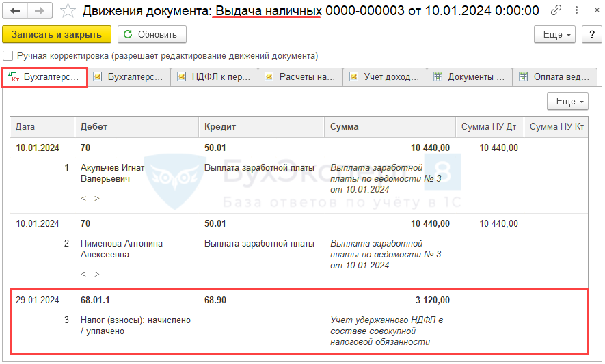This screenshot has width=605, height=364.
Task: Expand <...> under Пименова Антонина row
Action: [x=90, y=274]
